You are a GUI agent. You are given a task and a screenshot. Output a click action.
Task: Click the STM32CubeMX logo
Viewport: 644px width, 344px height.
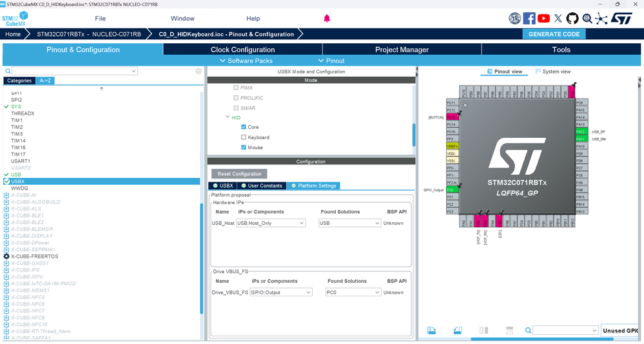pyautogui.click(x=15, y=19)
